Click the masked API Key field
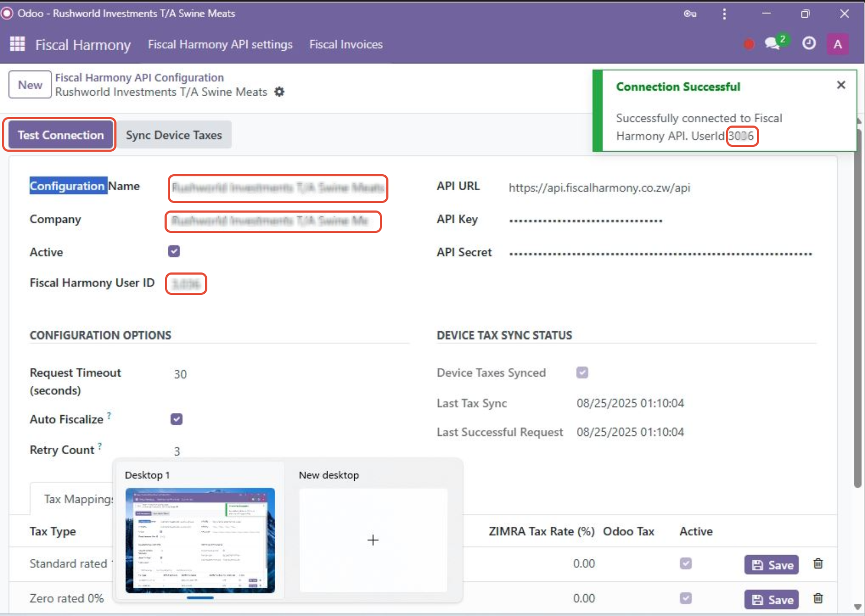 click(x=586, y=220)
